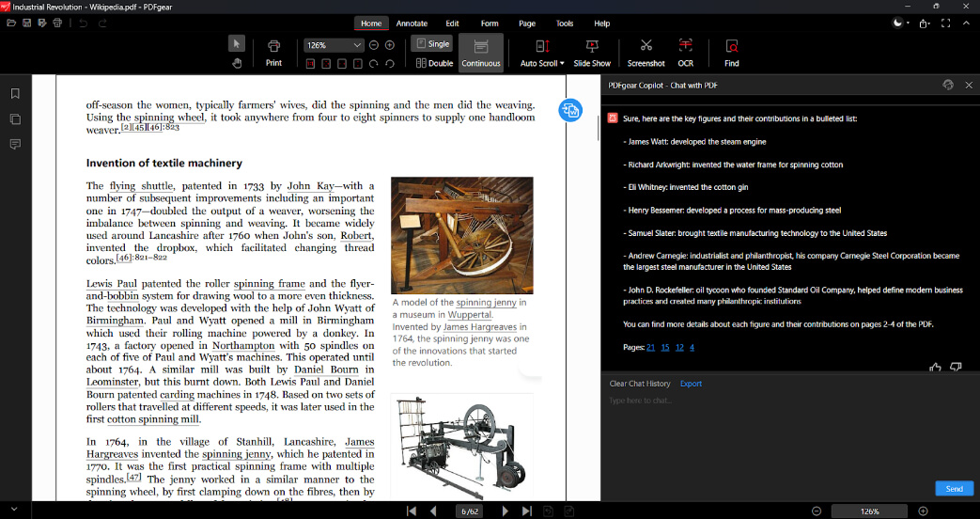The height and width of the screenshot is (519, 980).
Task: Zoom in with the ribbon plus icon
Action: tap(389, 45)
